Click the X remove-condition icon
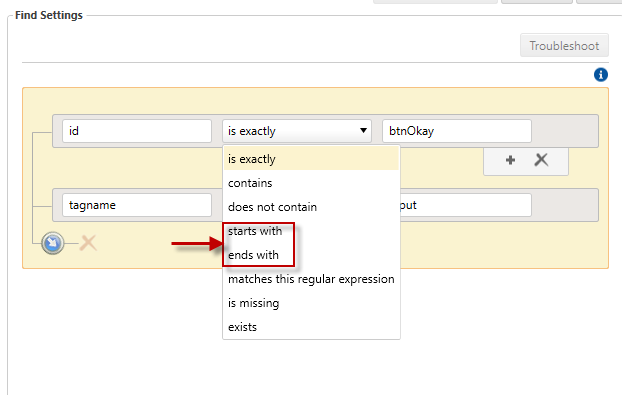 coord(541,160)
